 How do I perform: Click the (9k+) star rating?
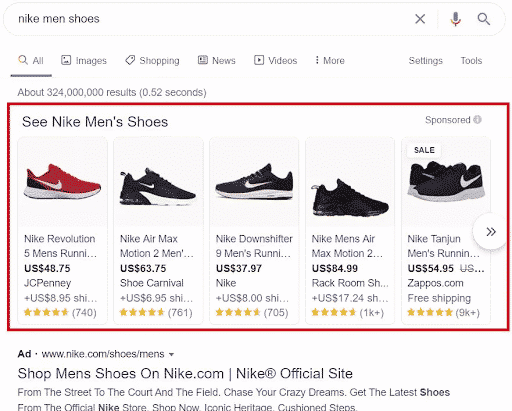coord(443,312)
